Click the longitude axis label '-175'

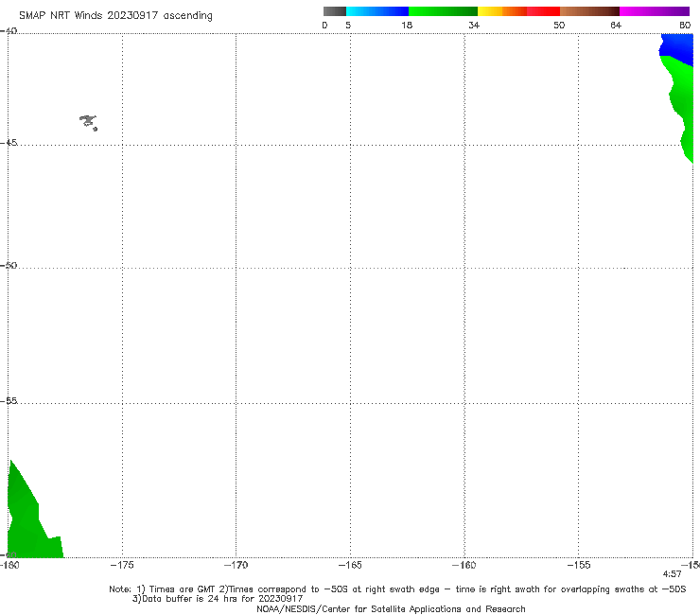pos(122,566)
